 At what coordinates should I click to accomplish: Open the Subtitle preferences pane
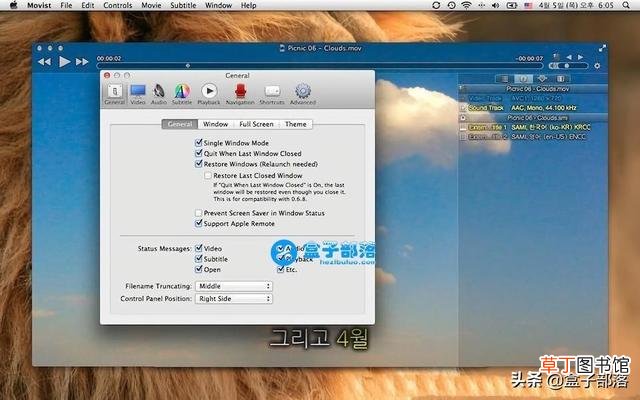182,94
